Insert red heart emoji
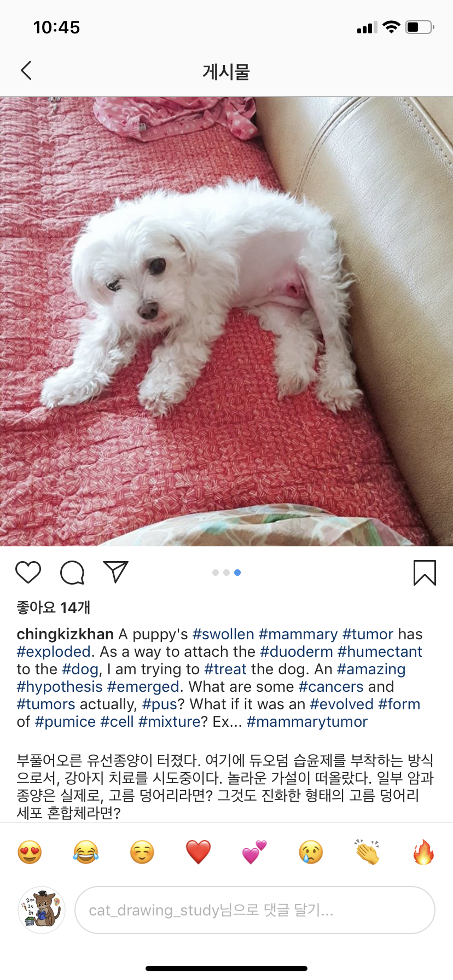453x980 pixels. click(x=199, y=852)
